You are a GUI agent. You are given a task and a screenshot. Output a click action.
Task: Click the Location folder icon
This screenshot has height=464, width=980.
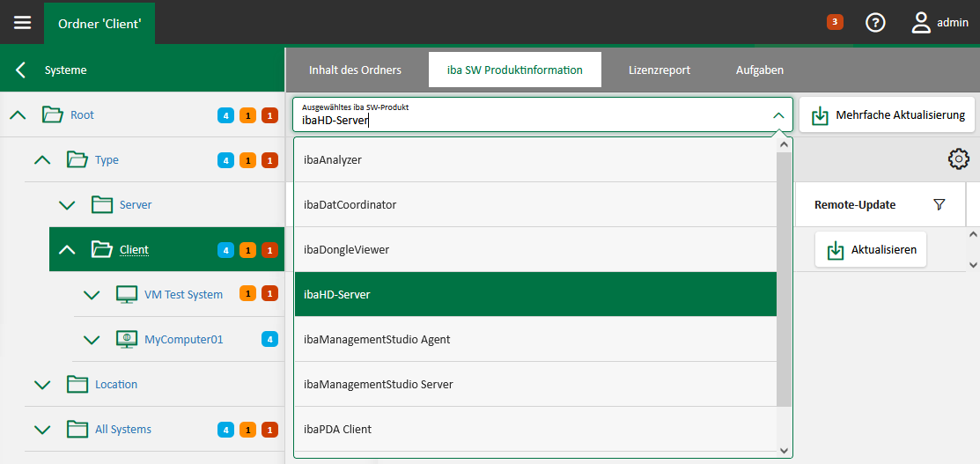pyautogui.click(x=77, y=384)
